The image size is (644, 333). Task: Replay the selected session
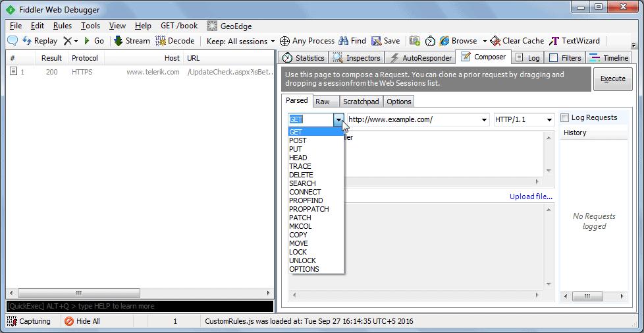click(x=40, y=41)
